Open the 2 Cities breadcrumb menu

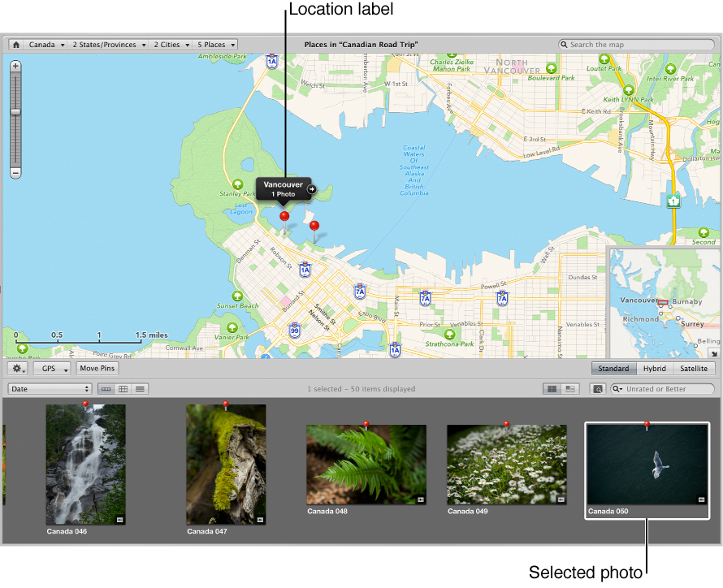click(x=165, y=44)
